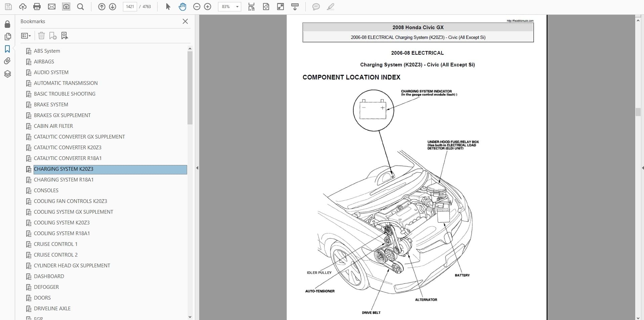Open CHARGING SYSTEM R18A1 bookmark

[63, 180]
